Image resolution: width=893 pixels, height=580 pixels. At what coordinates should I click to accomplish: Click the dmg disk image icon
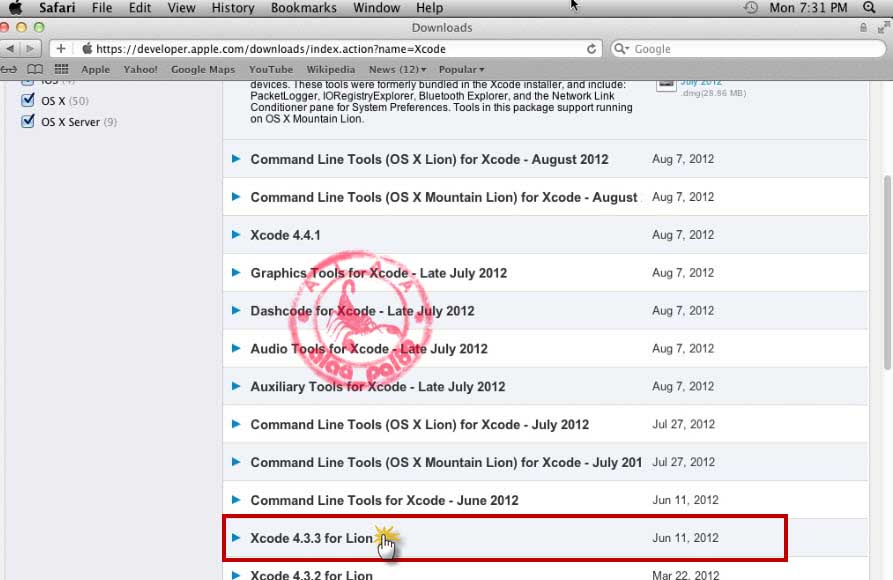click(666, 85)
